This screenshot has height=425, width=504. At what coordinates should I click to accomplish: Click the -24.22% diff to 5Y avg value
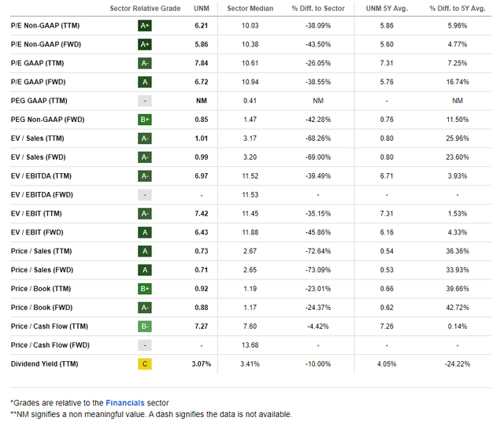(x=458, y=364)
